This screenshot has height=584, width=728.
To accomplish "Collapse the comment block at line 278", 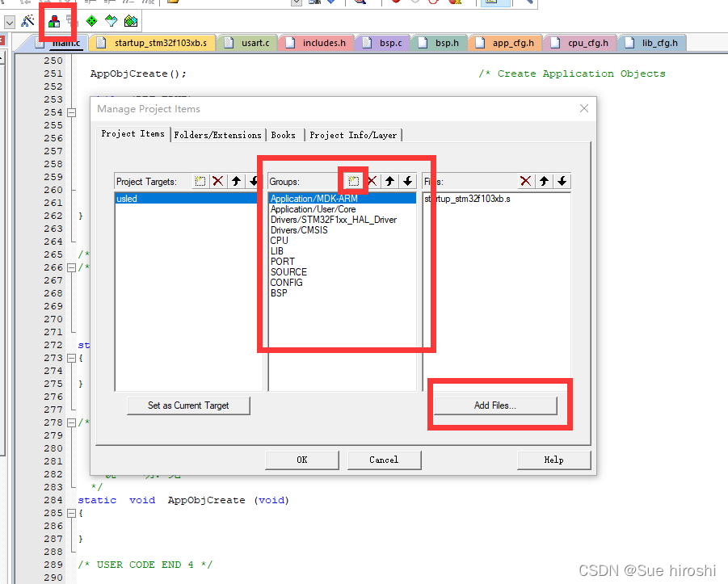I will click(x=71, y=422).
